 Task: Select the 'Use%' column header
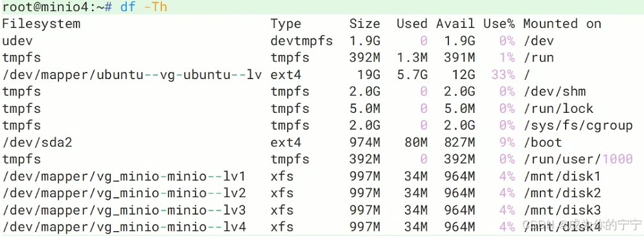point(499,24)
